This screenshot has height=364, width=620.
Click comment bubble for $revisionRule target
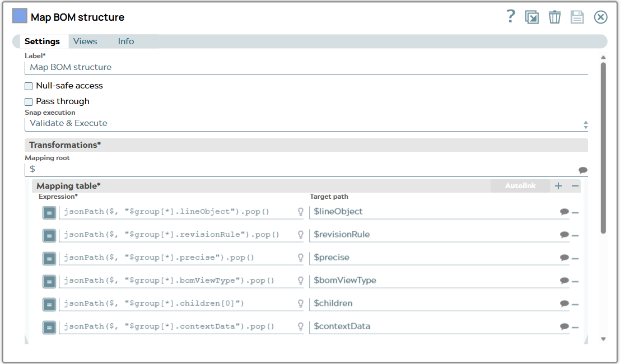pos(564,235)
